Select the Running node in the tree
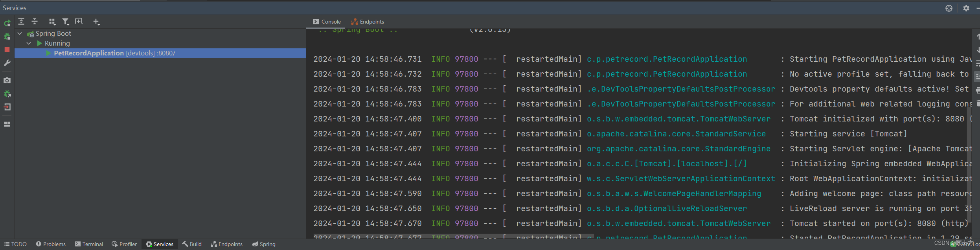The height and width of the screenshot is (250, 980). (x=57, y=43)
